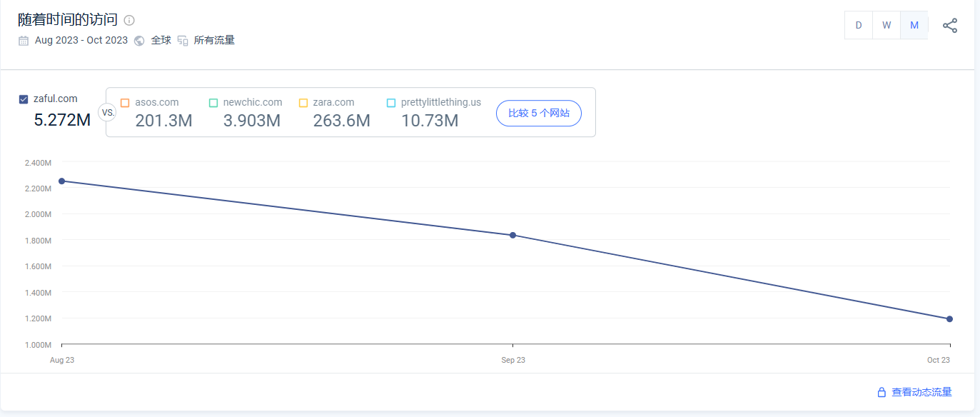
Task: Open the 查看动态流量 link
Action: [921, 392]
